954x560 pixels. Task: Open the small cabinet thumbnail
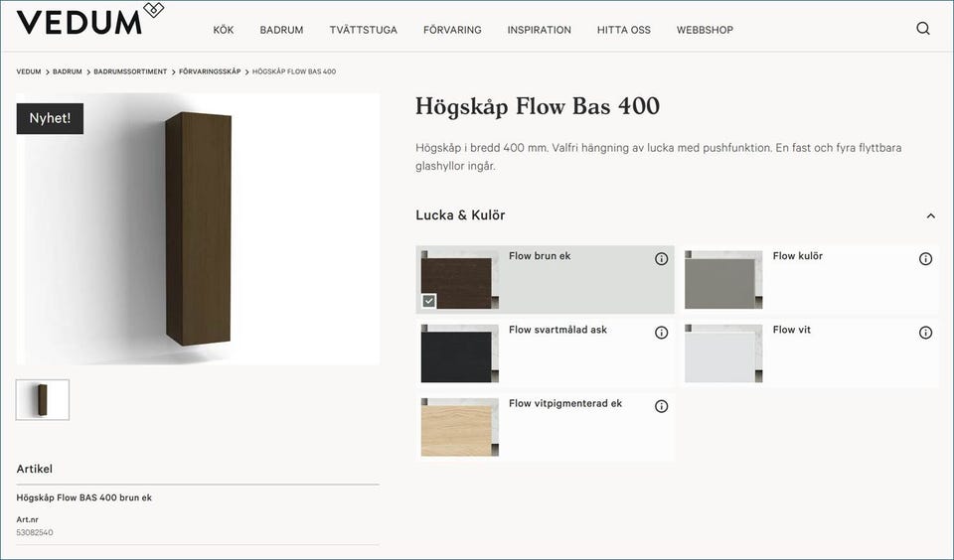43,399
